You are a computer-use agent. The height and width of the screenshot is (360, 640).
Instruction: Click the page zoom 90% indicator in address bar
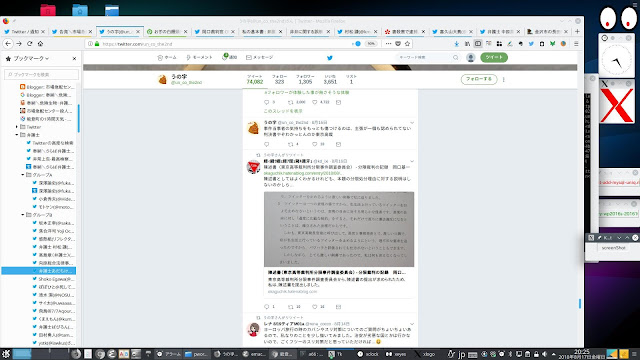[x=371, y=44]
